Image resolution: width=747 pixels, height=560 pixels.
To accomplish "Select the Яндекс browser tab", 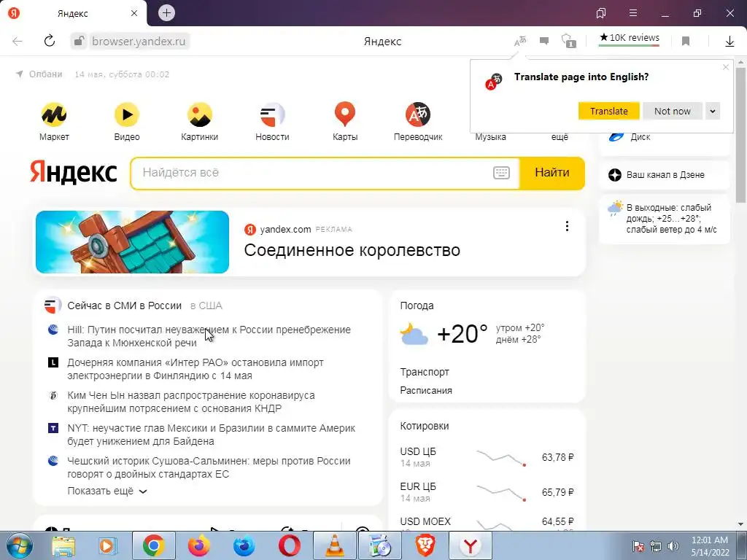I will 74,13.
